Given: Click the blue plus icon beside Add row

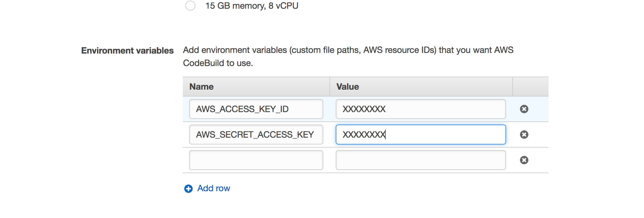Looking at the screenshot, I should tap(188, 189).
